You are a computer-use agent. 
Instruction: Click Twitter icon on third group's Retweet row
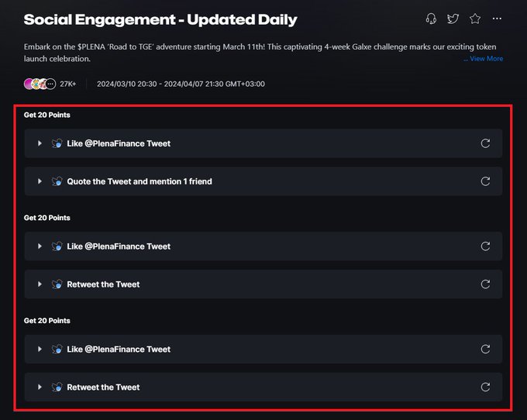tap(57, 387)
